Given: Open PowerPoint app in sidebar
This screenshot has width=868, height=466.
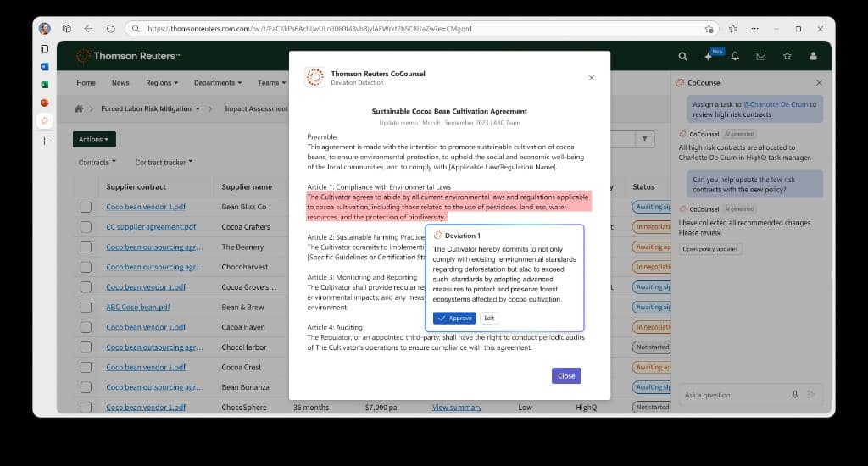Looking at the screenshot, I should [45, 103].
